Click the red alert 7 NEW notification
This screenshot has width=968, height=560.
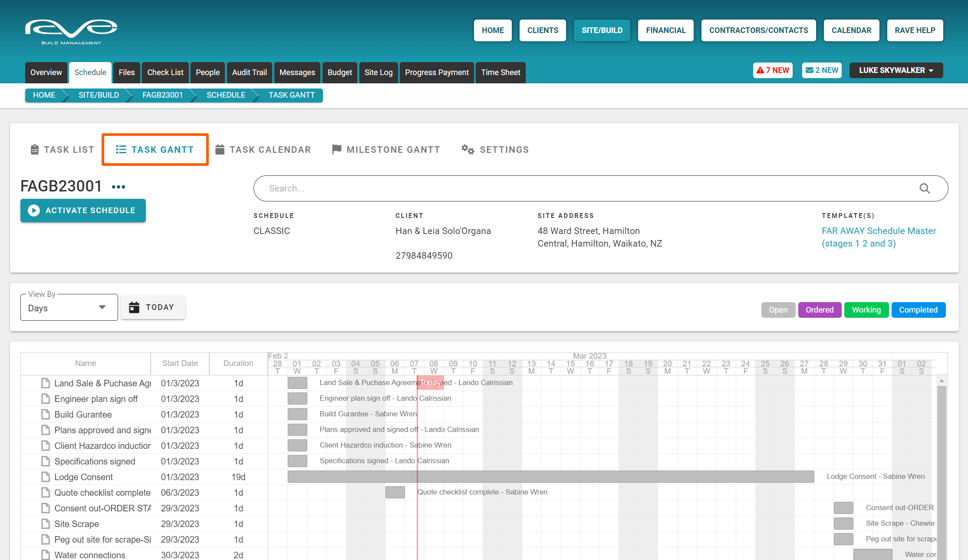[773, 70]
